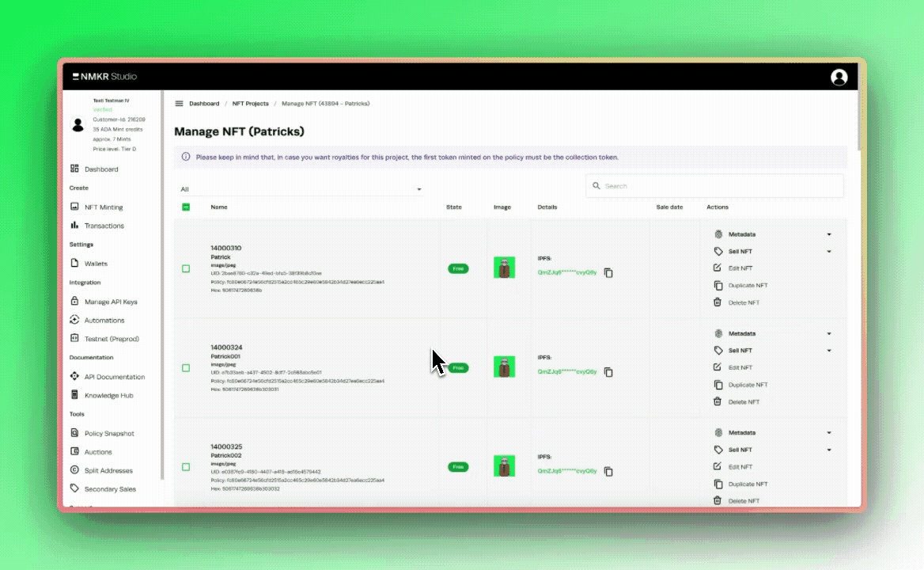Click the NFT Minting sidebar icon
Screen dimensions: 924x570
pos(74,207)
